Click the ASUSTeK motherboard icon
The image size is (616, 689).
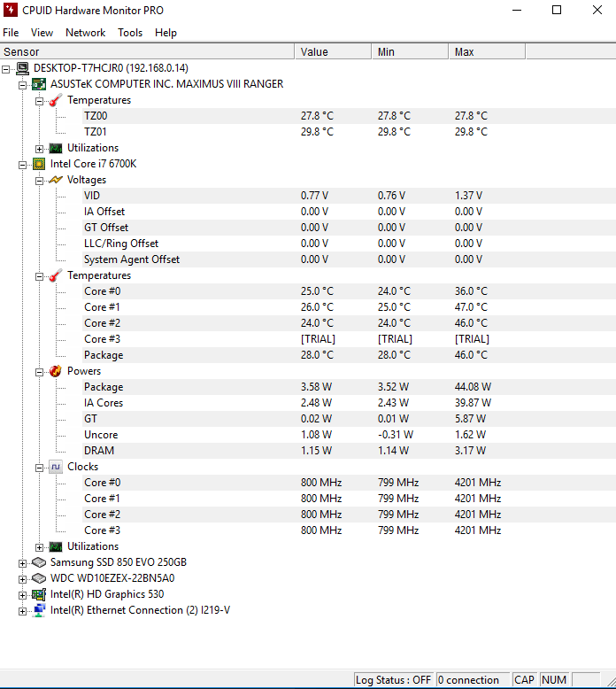coord(39,84)
